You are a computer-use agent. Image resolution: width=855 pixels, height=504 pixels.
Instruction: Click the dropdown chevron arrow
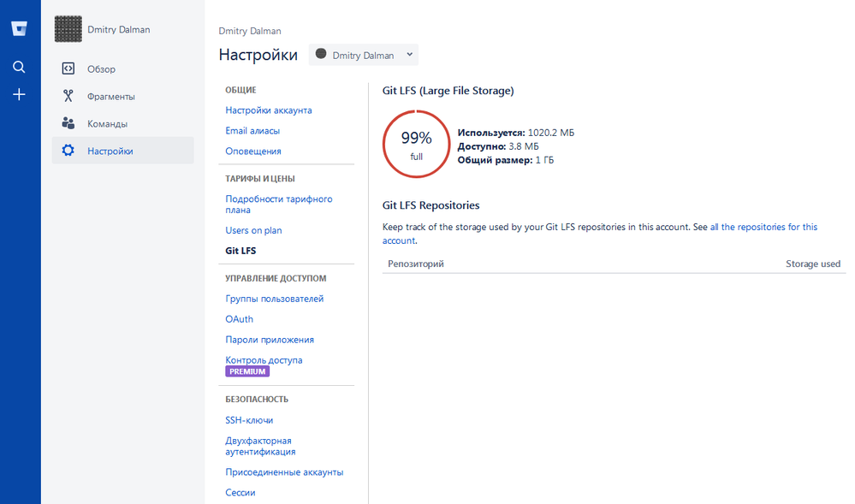(409, 55)
